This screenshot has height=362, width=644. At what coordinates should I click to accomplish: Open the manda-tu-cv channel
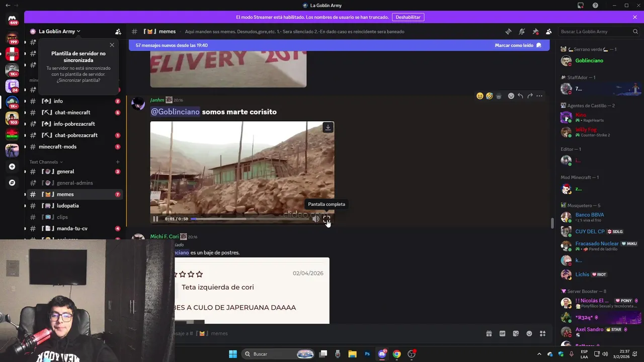click(74, 228)
